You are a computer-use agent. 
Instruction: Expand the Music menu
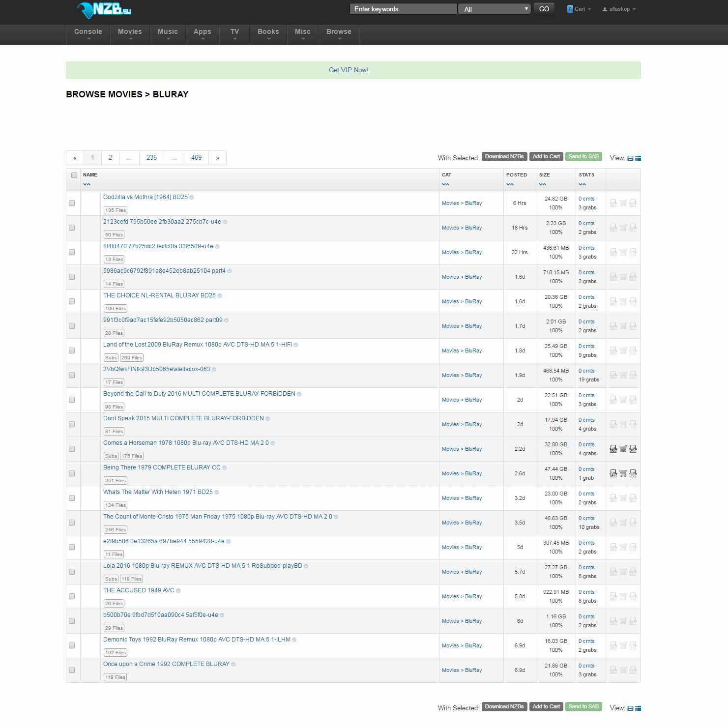click(x=168, y=34)
